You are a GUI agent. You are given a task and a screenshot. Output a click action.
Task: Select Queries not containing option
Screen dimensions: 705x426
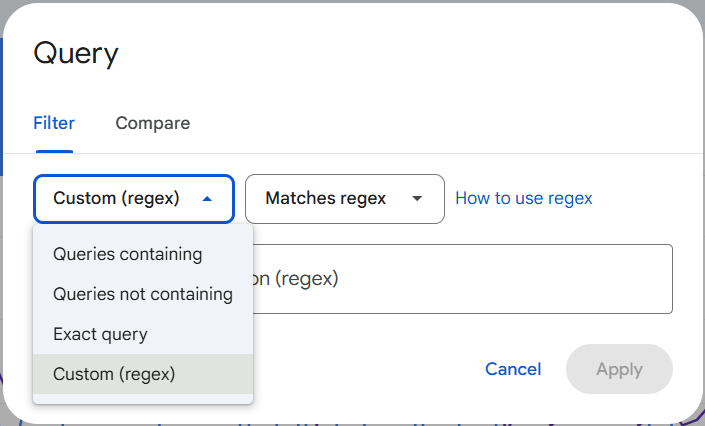tap(142, 294)
